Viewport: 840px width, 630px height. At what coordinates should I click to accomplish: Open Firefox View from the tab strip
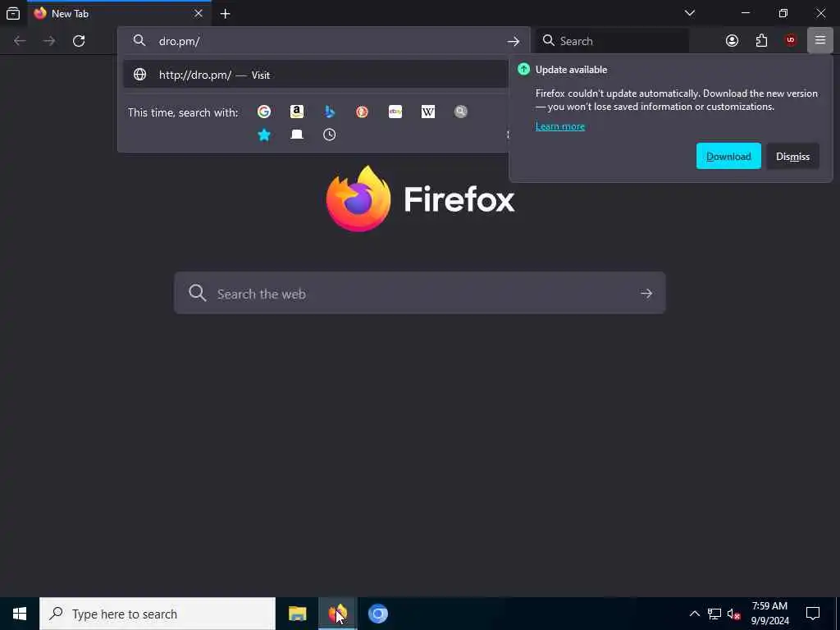pyautogui.click(x=13, y=13)
